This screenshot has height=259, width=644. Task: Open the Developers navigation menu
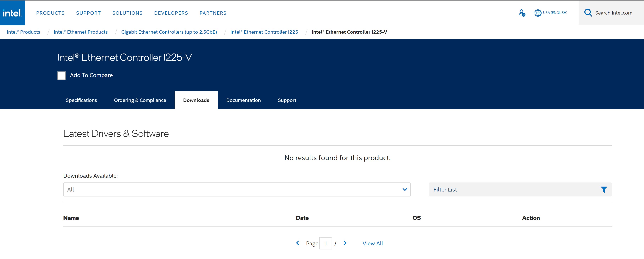[x=171, y=13]
